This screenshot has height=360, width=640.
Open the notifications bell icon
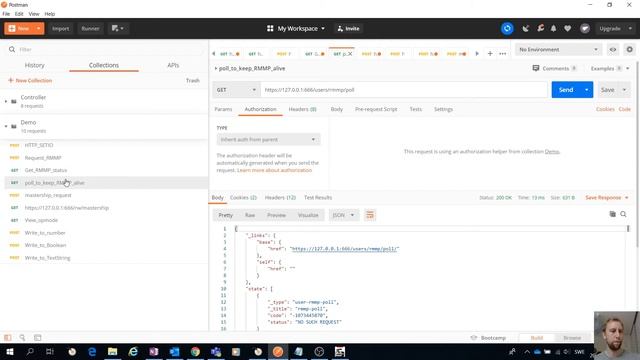553,29
